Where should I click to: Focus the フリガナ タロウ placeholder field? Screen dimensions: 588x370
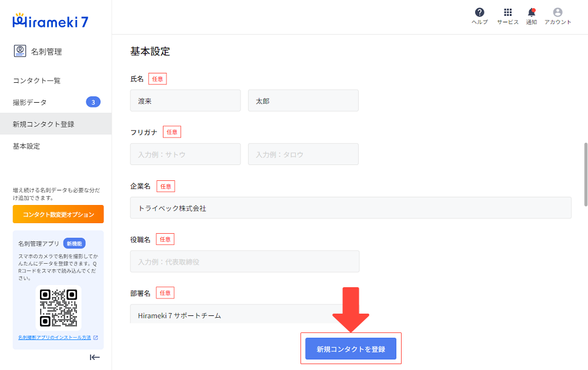(x=303, y=154)
